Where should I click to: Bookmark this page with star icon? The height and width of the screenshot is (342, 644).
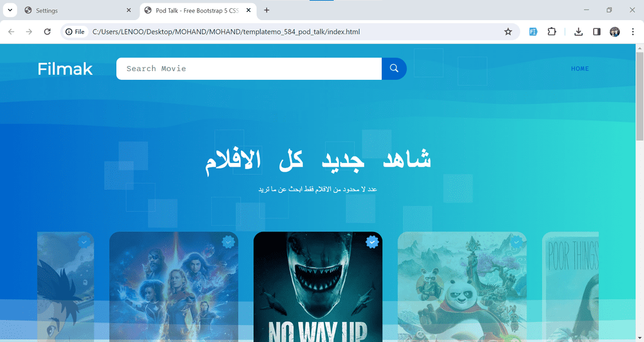pyautogui.click(x=508, y=31)
